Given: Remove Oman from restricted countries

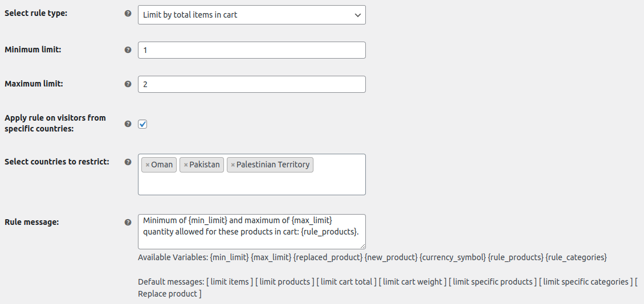Looking at the screenshot, I should [148, 165].
